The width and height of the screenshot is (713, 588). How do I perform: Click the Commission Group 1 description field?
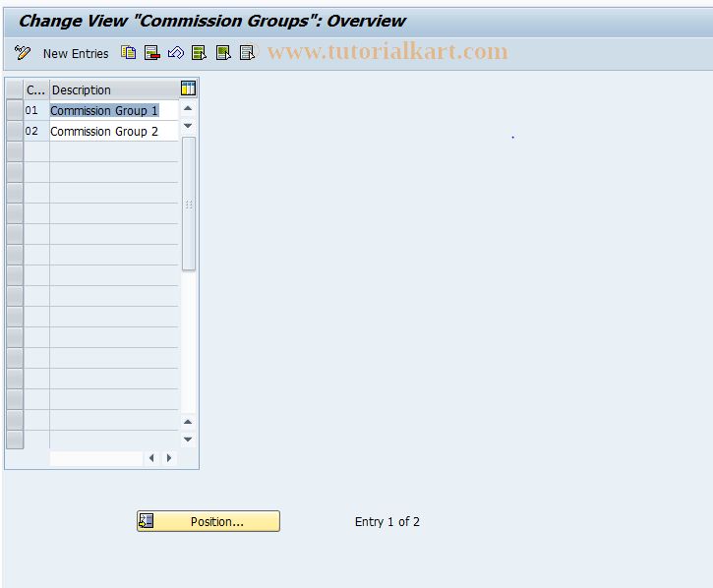114,110
